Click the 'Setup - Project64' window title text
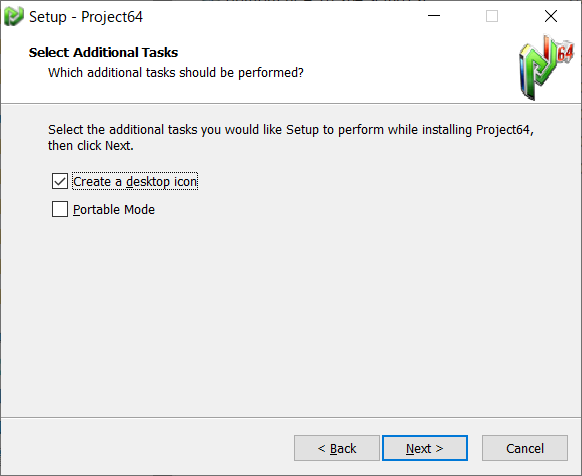 (x=86, y=17)
